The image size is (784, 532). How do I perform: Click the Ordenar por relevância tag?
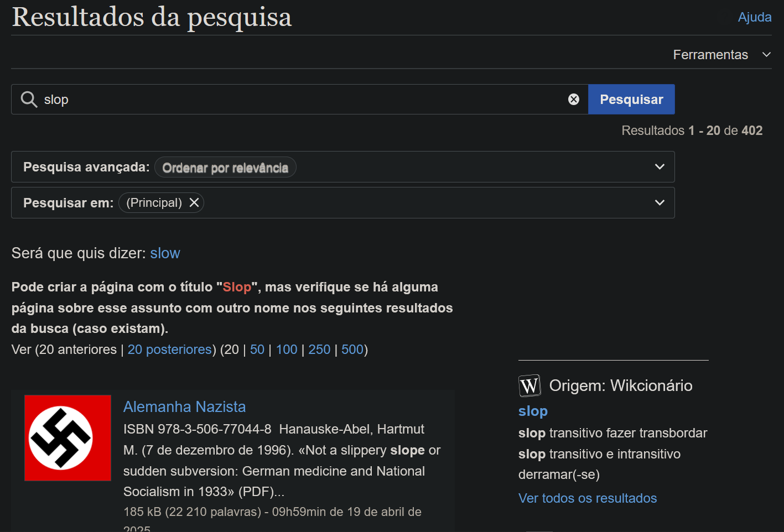point(225,168)
